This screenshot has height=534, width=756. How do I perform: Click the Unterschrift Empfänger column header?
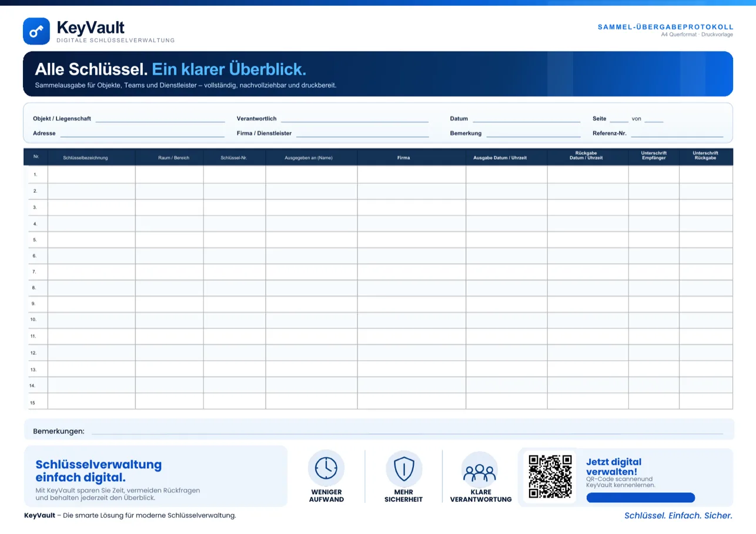pos(654,155)
